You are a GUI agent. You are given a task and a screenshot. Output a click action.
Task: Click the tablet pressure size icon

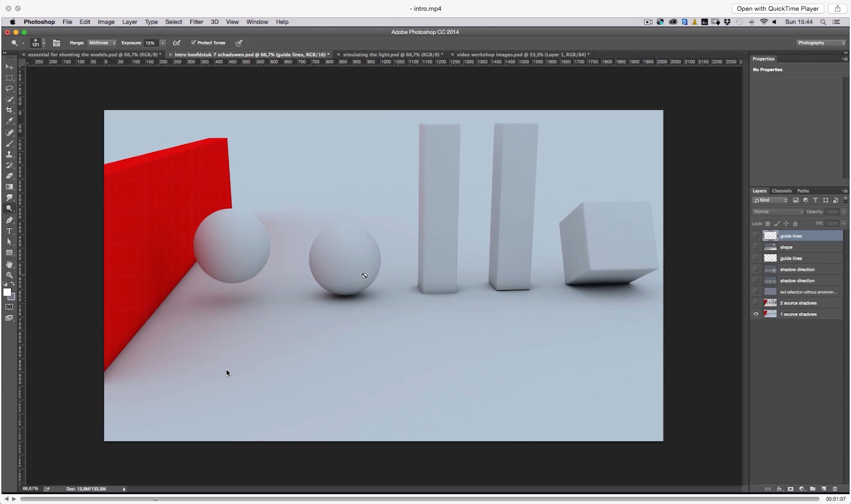239,43
